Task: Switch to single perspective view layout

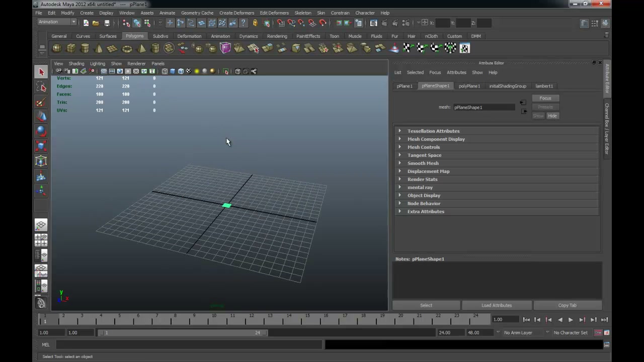Action: pos(41,225)
